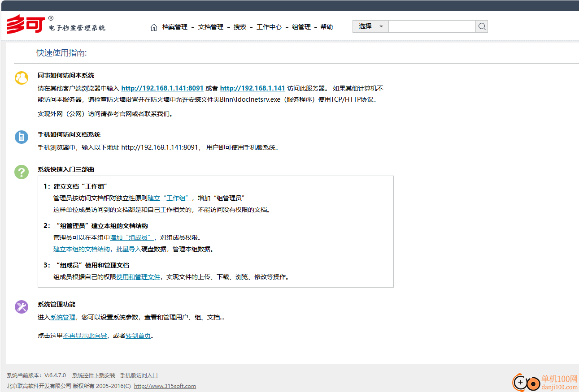Click step 2 "组管理员"建立本组的文档结构 title

coord(96,226)
